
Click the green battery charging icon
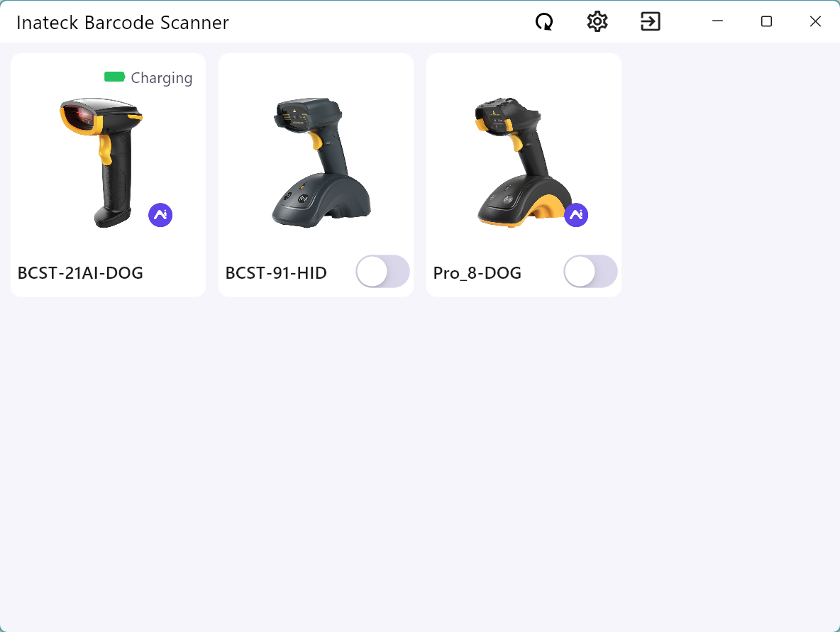tap(114, 77)
